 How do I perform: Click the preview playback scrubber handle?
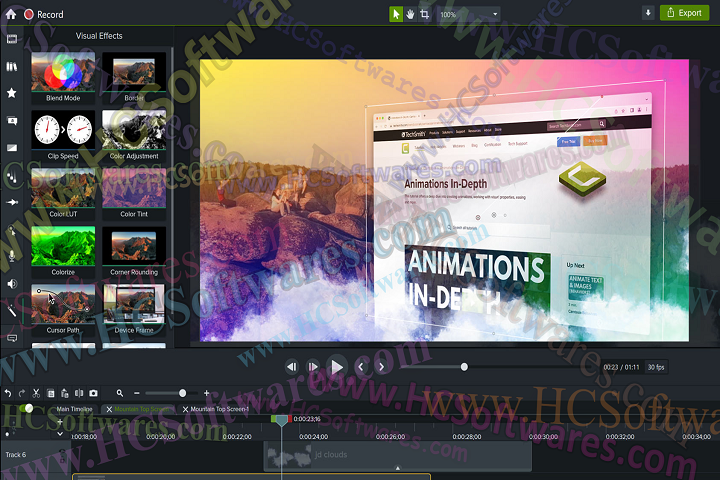(464, 367)
